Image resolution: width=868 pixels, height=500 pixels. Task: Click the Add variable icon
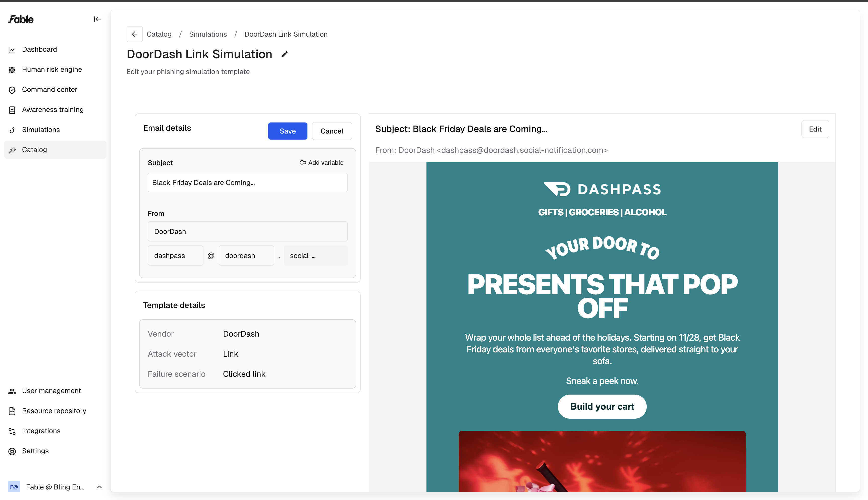[x=303, y=162]
